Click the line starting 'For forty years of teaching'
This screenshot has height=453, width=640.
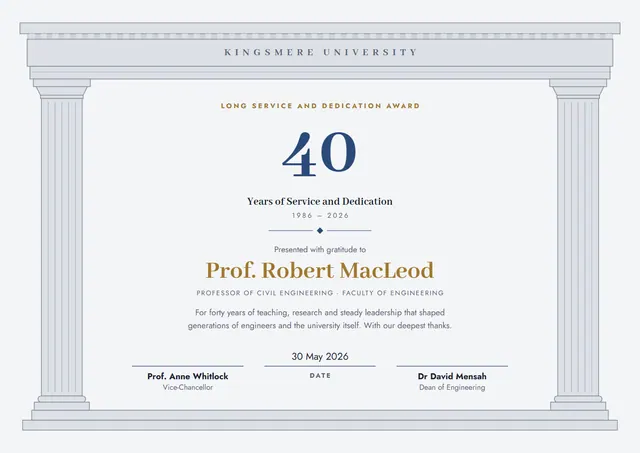(x=320, y=313)
